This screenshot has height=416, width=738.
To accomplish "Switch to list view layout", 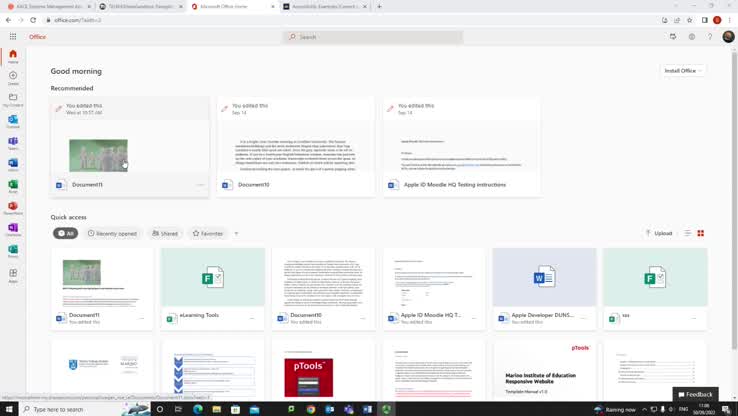I will [x=688, y=233].
